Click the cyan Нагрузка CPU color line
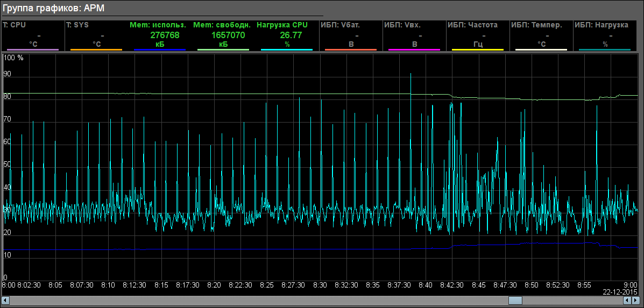 287,49
